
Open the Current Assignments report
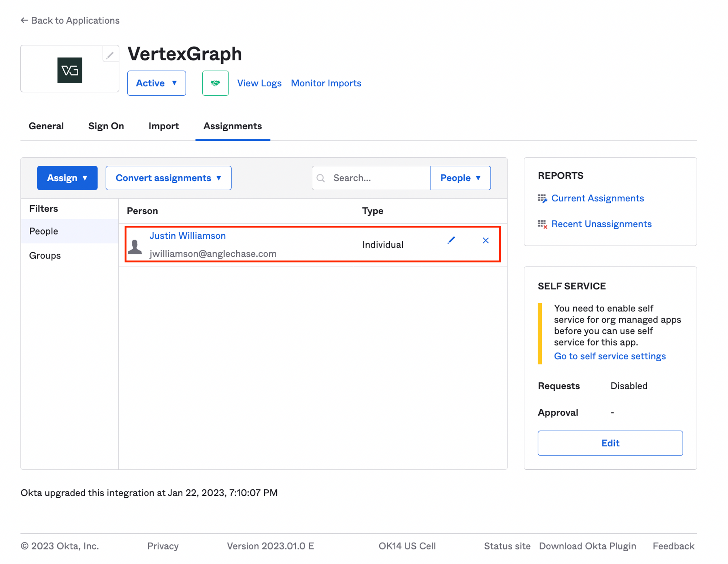597,198
